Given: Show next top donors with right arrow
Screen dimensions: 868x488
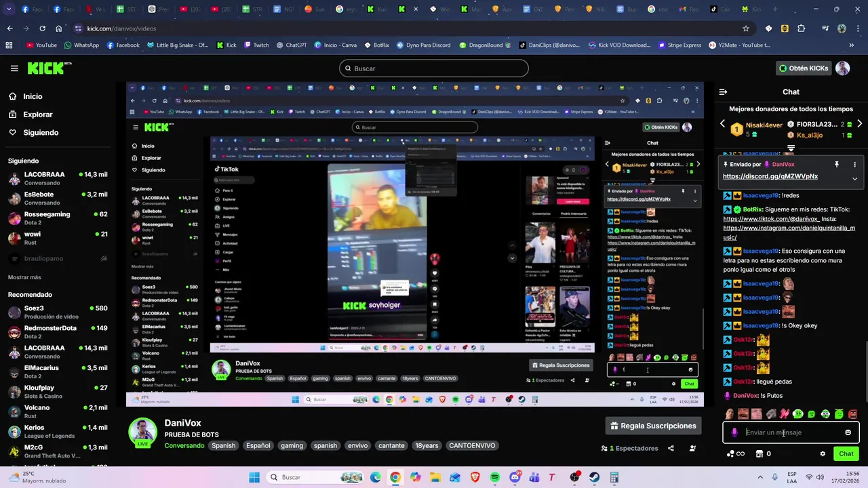Looking at the screenshot, I should 860,124.
